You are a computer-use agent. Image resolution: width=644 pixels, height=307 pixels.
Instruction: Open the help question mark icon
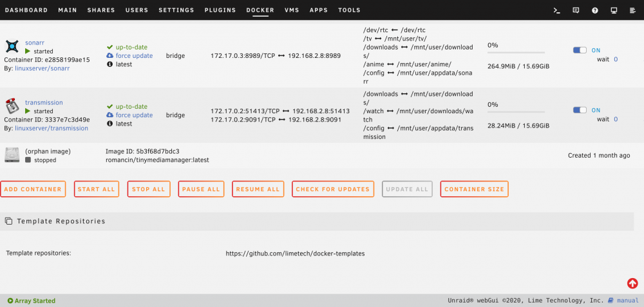point(594,10)
